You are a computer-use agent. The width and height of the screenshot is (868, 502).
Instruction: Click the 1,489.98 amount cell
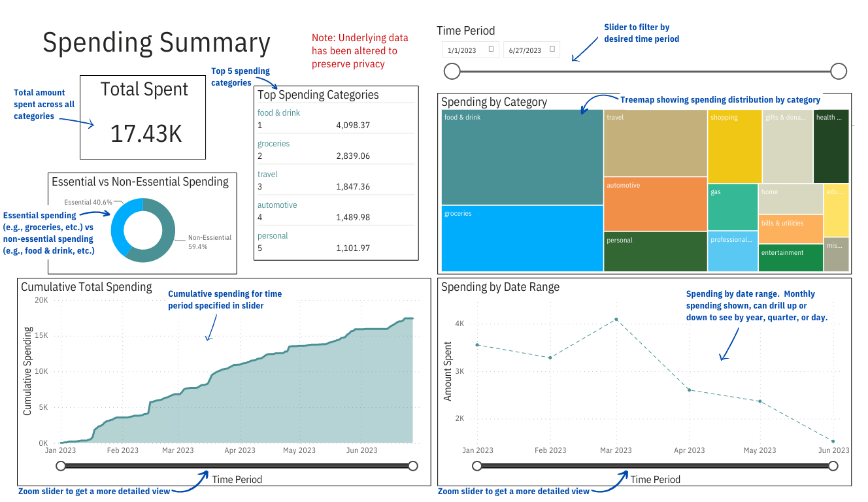coord(353,217)
